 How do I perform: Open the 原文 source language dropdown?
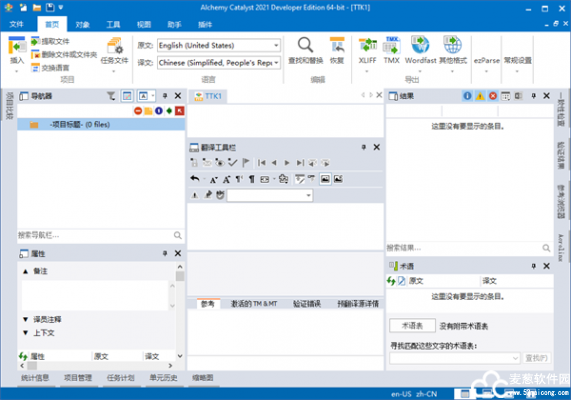click(x=219, y=46)
